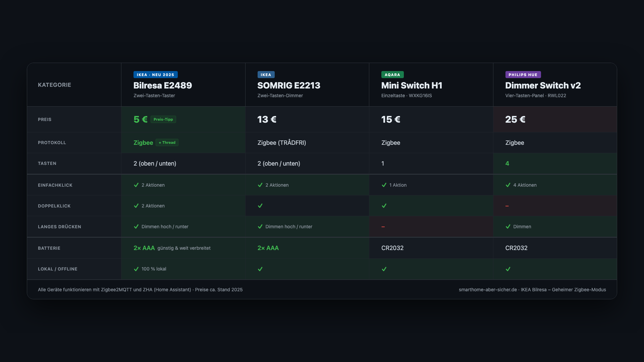Click the 'Zwei-Tasten-Taster' subtitle
Viewport: 644px width, 362px height.
[154, 96]
